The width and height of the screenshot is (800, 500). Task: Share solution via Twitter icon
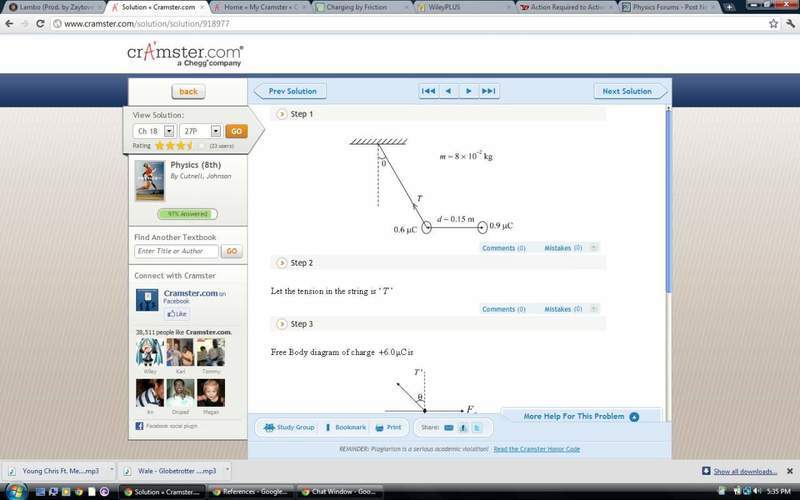click(x=477, y=428)
